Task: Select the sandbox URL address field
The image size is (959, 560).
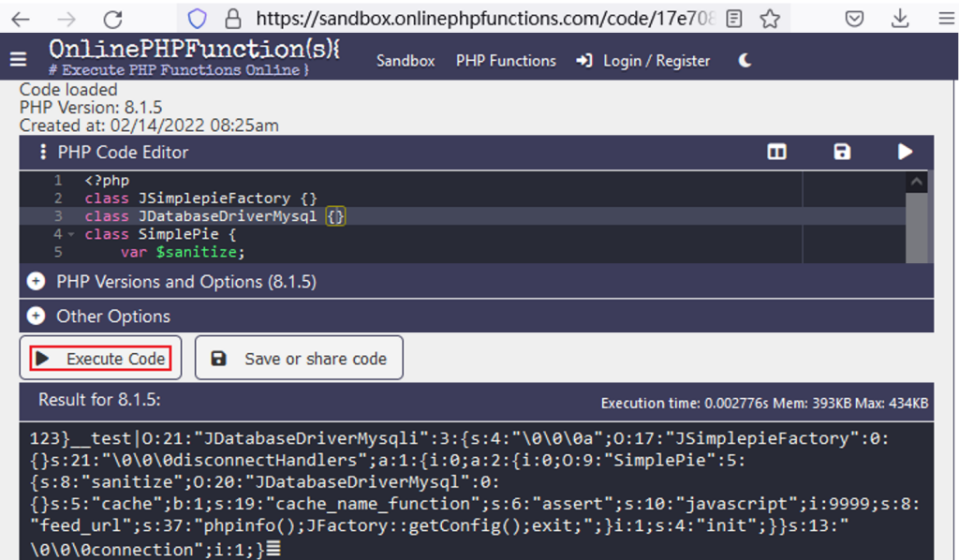Action: (x=484, y=19)
